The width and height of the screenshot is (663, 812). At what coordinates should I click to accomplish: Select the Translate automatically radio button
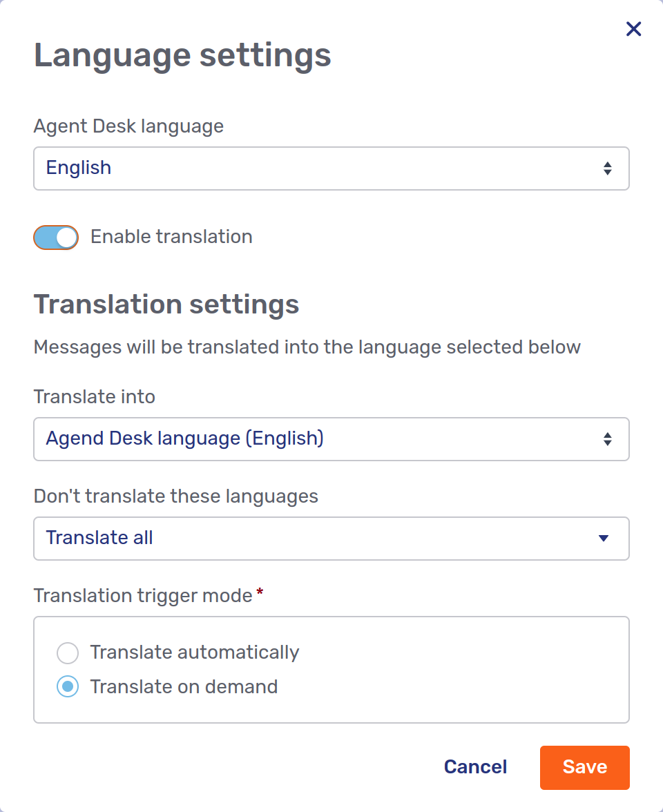[68, 652]
